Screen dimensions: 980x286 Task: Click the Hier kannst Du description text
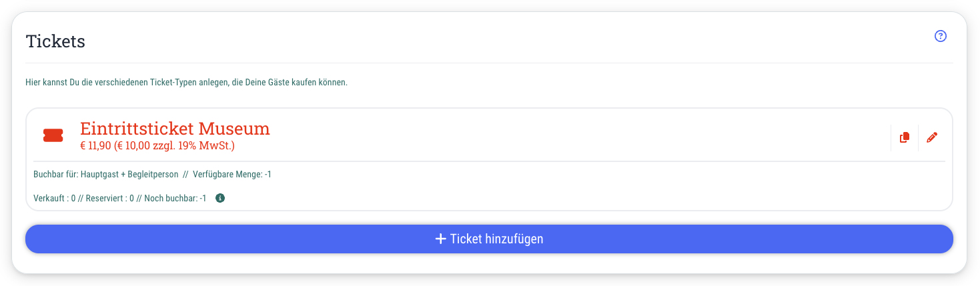tap(187, 83)
